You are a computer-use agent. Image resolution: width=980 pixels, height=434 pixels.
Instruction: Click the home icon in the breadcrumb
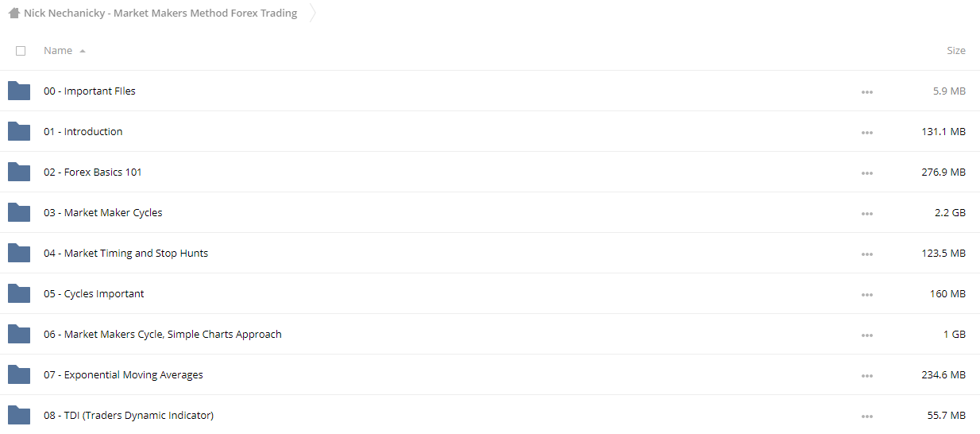click(x=14, y=13)
